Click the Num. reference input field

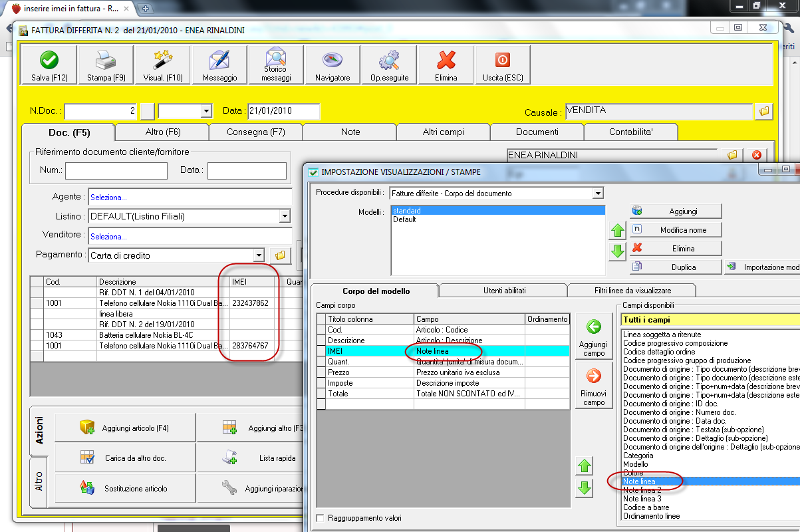pyautogui.click(x=116, y=171)
